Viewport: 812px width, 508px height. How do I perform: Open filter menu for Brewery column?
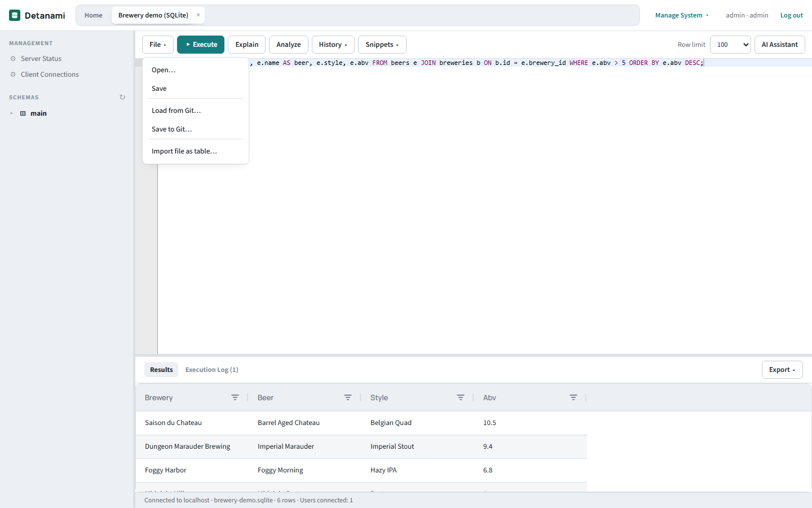click(x=235, y=397)
